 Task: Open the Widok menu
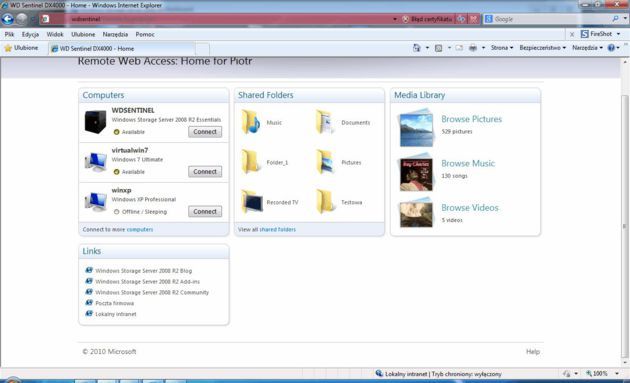pyautogui.click(x=55, y=35)
